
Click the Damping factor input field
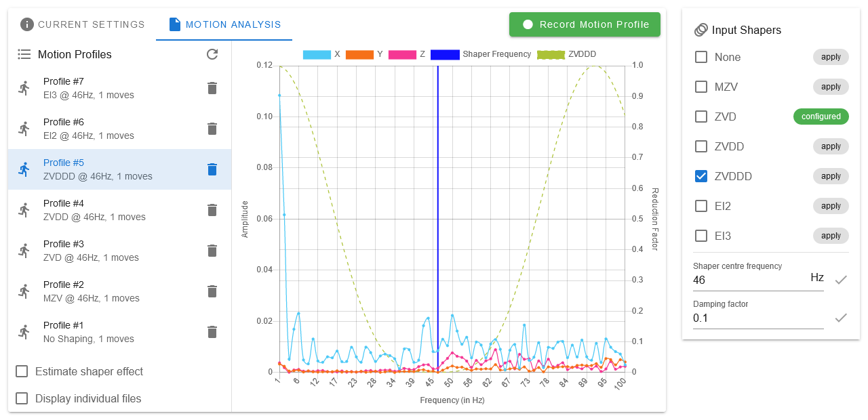[x=758, y=317]
